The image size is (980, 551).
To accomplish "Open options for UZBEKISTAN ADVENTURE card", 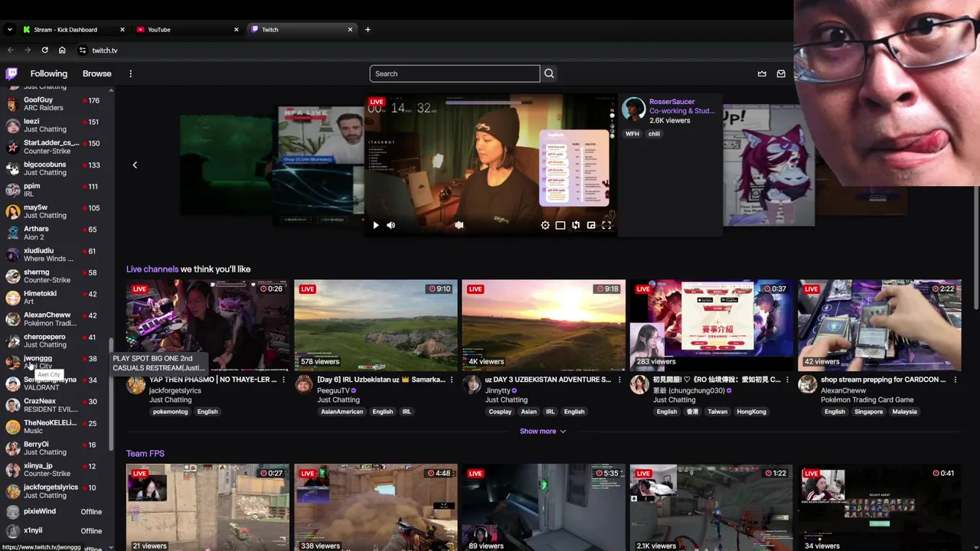I will (x=619, y=380).
